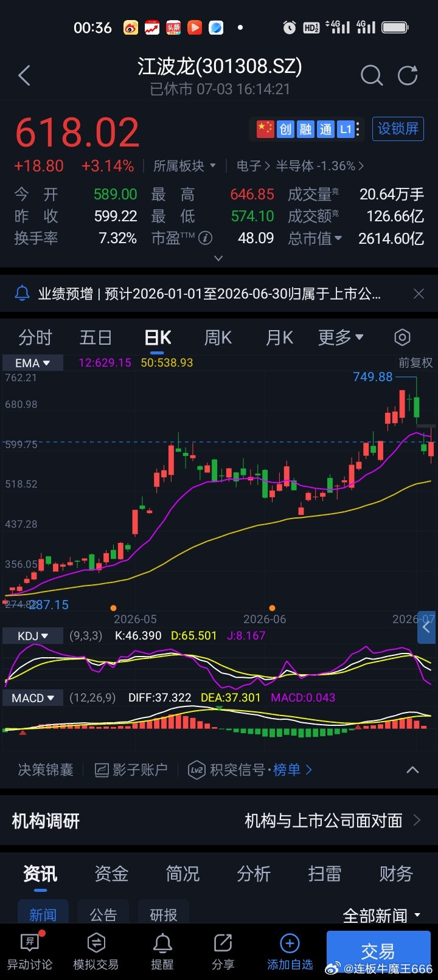438x980 pixels.
Task: Tap the 前复权 adjustment label
Action: [x=415, y=363]
